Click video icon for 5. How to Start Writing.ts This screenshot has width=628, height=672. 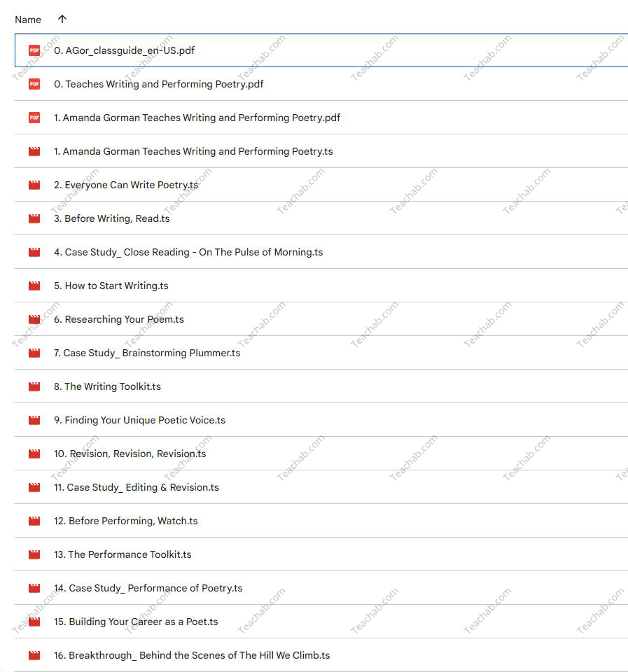34,286
